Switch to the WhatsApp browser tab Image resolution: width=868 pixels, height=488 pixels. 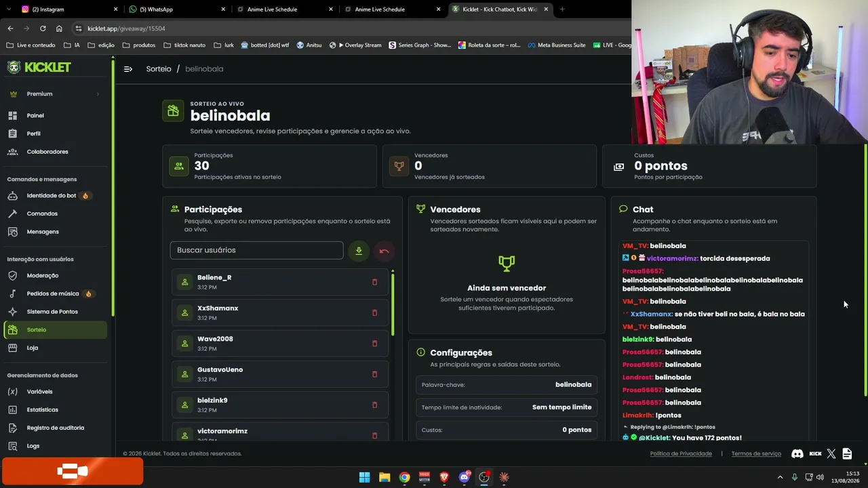tap(177, 9)
